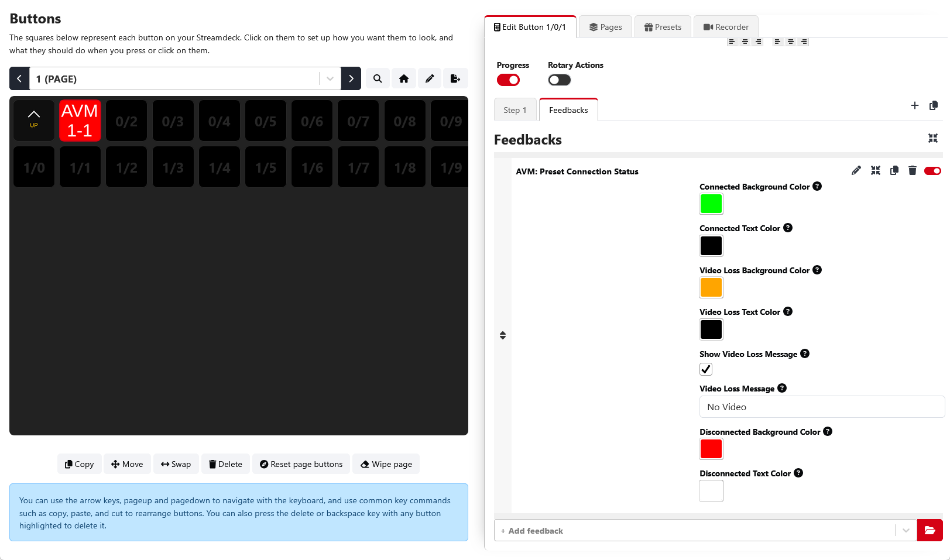Click the home icon in page toolbar
Screen dimensions: 950x560
coord(403,78)
